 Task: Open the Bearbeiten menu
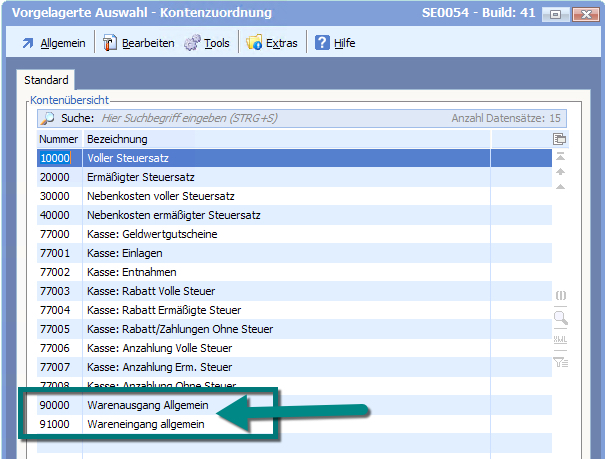point(138,43)
